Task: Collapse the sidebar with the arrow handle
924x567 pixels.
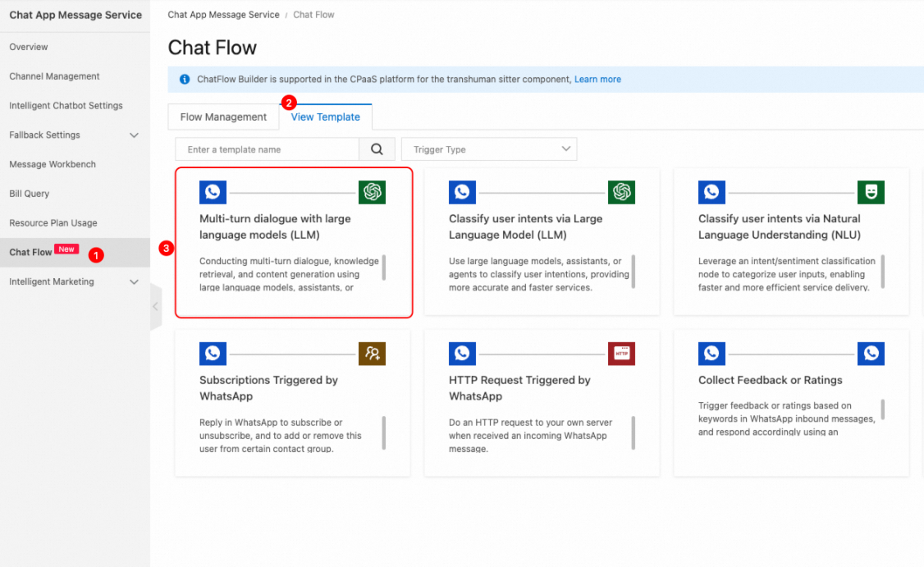Action: [156, 307]
